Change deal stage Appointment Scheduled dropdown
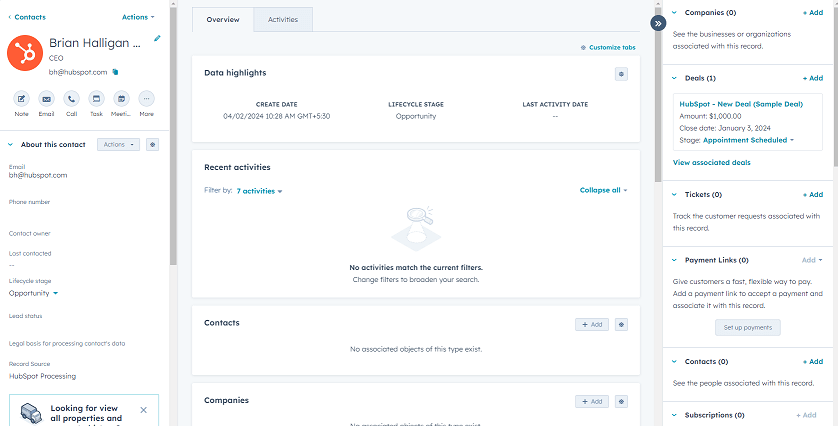The width and height of the screenshot is (838, 426). click(748, 140)
